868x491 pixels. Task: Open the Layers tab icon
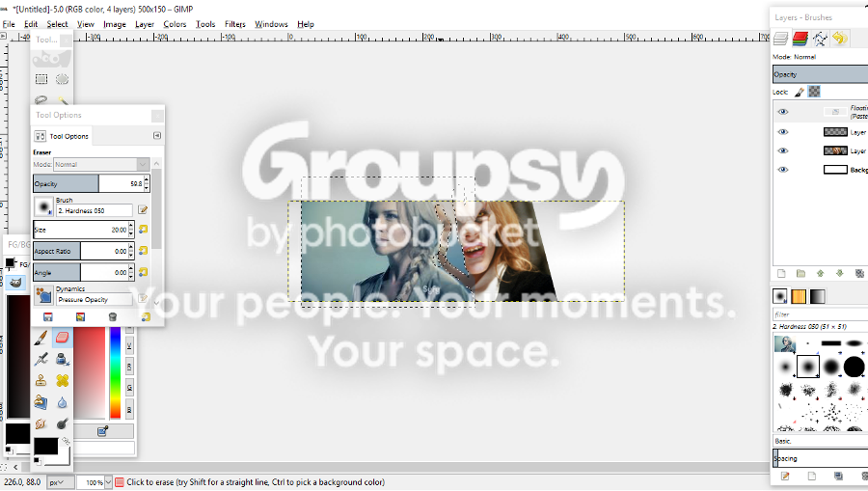pyautogui.click(x=780, y=39)
